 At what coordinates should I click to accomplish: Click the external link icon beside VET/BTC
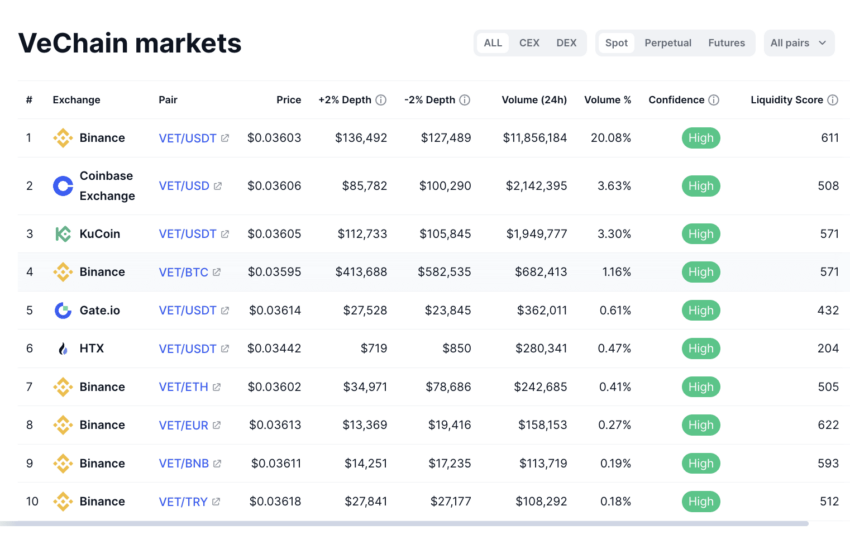click(216, 272)
